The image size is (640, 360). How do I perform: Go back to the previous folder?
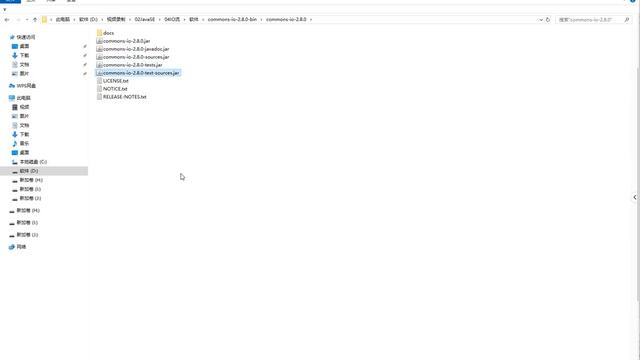[x=7, y=20]
